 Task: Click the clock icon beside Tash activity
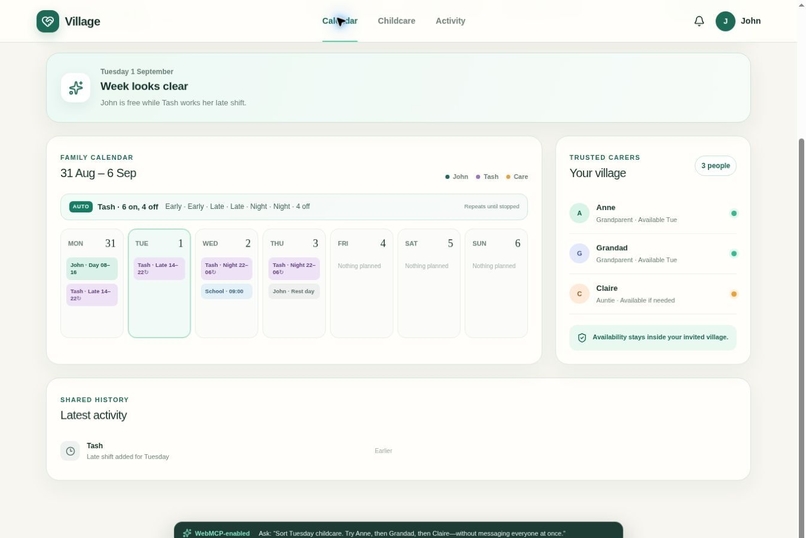[x=70, y=451]
